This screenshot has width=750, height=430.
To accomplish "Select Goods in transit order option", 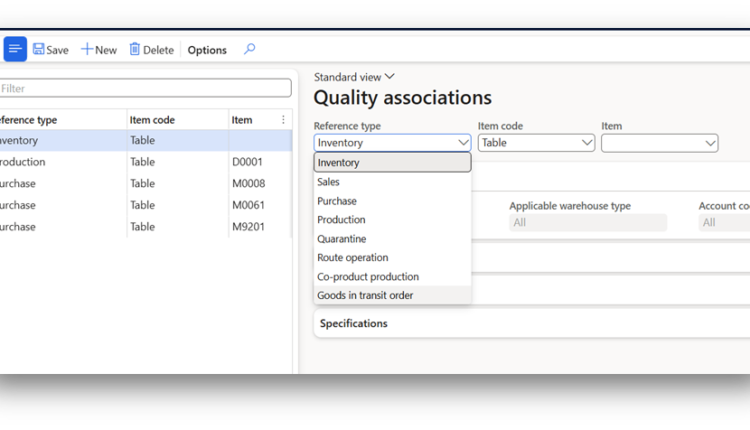I will pyautogui.click(x=364, y=295).
